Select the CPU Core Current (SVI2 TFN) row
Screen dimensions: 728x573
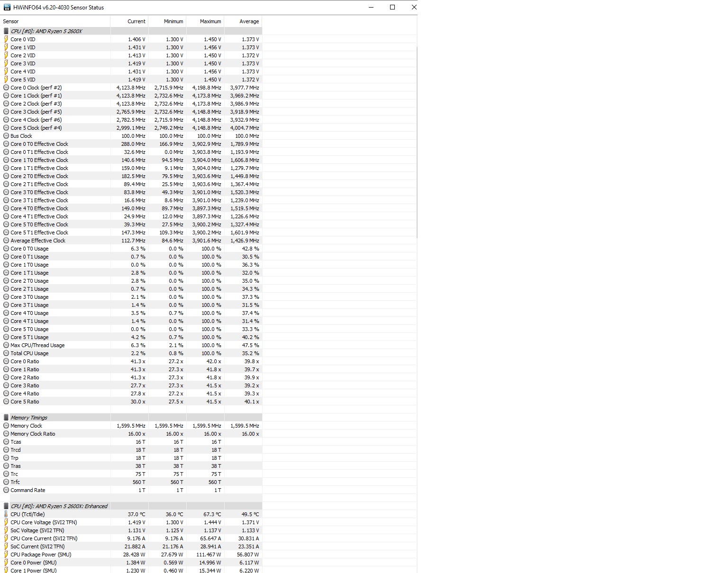coord(131,538)
